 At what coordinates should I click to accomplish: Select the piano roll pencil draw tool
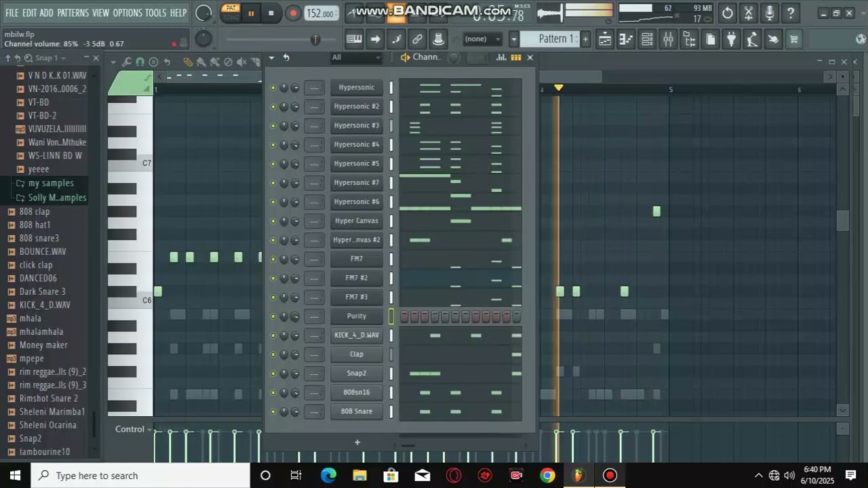[x=189, y=62]
